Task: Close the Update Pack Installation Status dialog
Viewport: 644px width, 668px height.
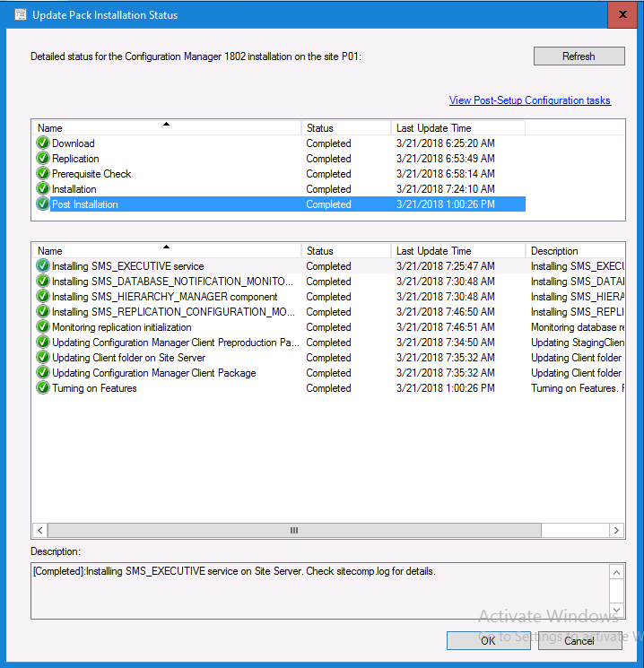Action: click(x=622, y=14)
